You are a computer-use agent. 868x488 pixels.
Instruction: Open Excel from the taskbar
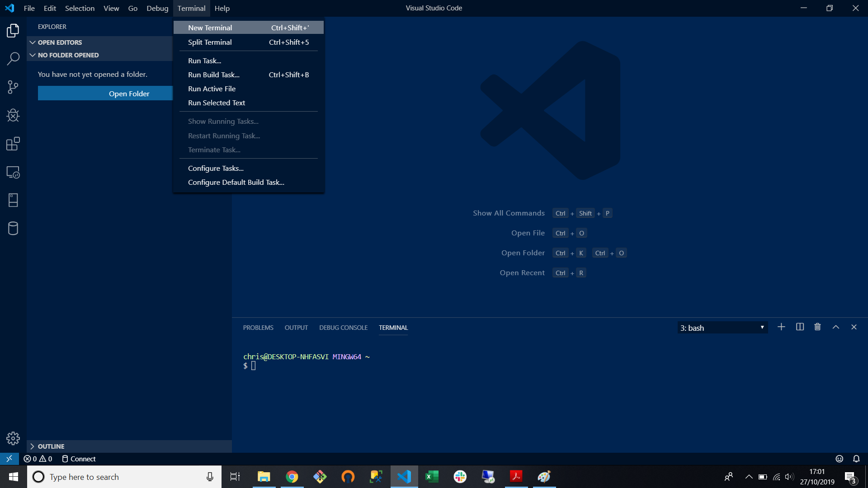pos(432,477)
